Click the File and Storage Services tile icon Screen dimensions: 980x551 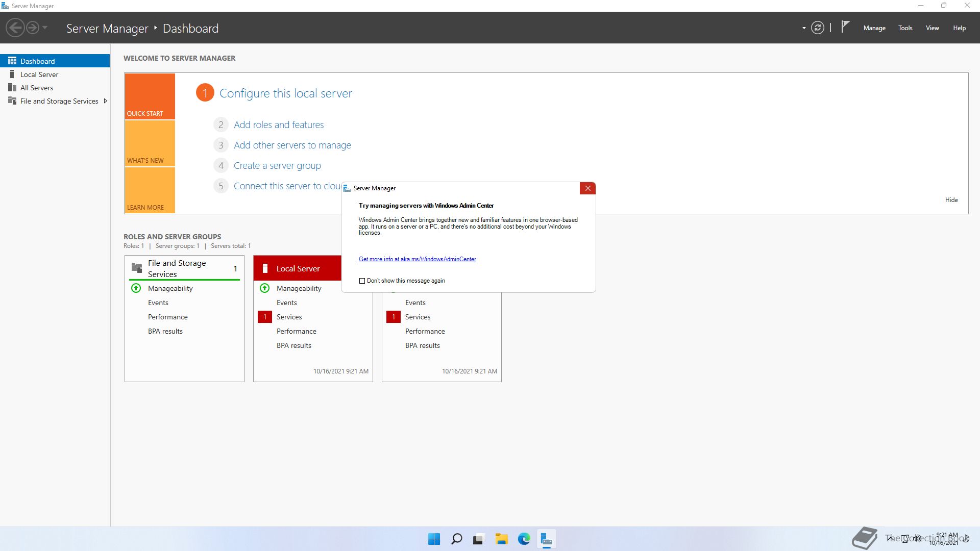137,268
